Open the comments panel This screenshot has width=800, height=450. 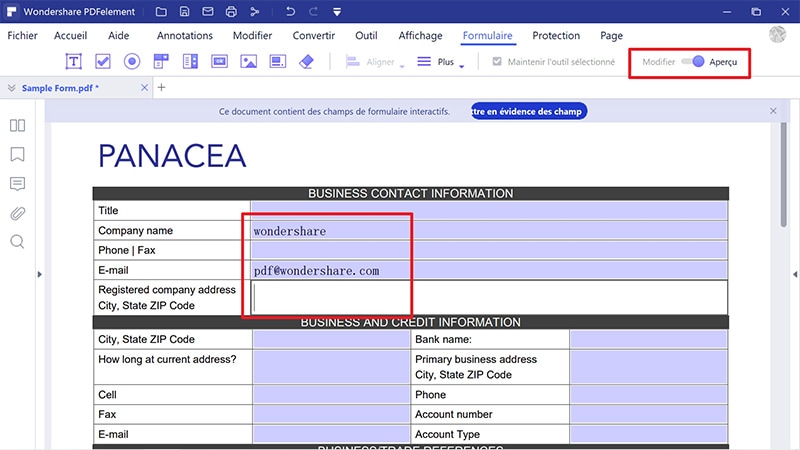(x=17, y=184)
